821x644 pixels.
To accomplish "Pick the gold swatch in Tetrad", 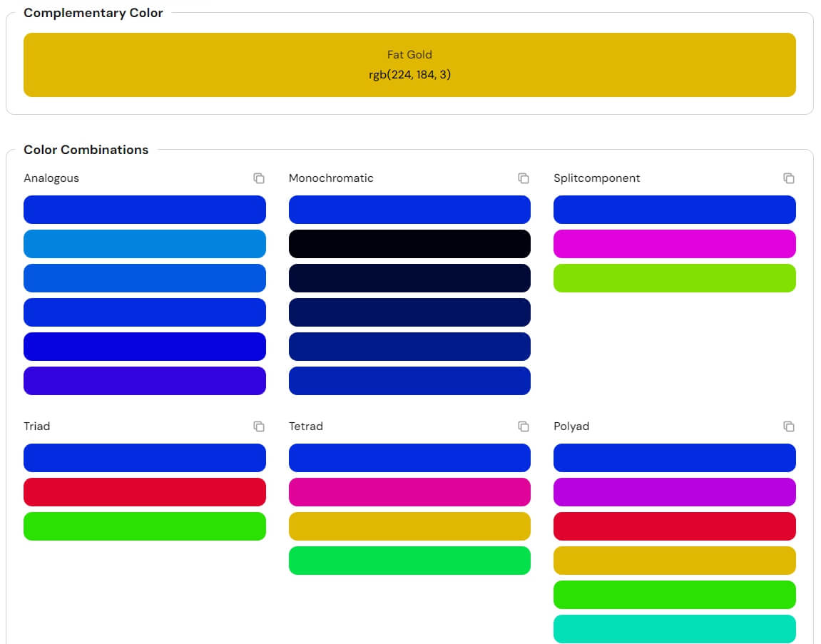I will click(x=409, y=526).
